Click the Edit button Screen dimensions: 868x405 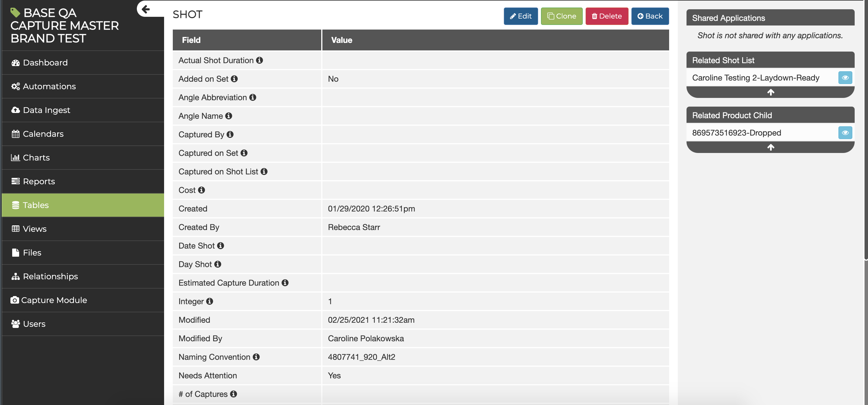click(x=521, y=16)
